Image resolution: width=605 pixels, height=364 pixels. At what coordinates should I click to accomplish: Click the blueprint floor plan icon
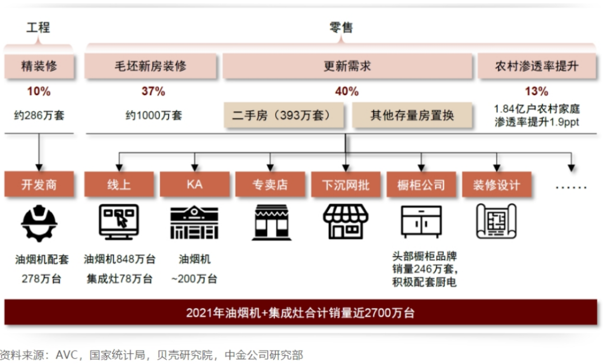(x=496, y=222)
